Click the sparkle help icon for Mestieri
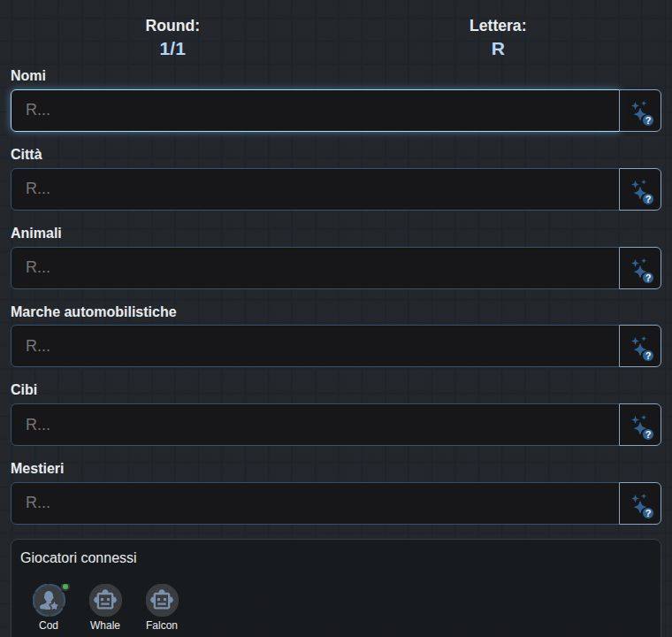This screenshot has height=637, width=672. (x=640, y=503)
